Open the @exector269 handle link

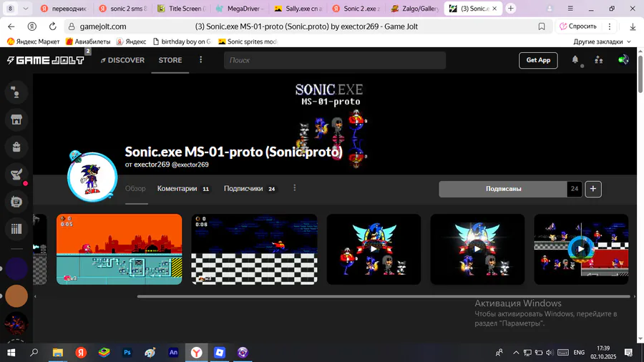(x=190, y=165)
